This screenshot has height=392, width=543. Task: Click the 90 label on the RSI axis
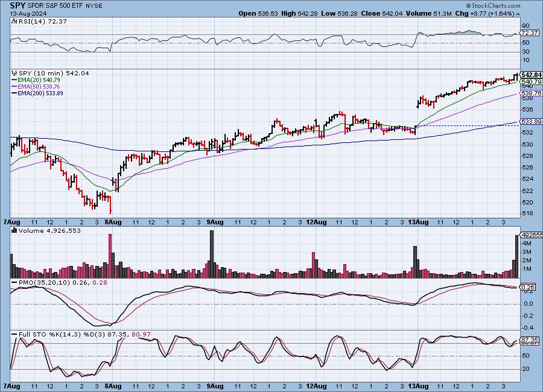point(526,25)
